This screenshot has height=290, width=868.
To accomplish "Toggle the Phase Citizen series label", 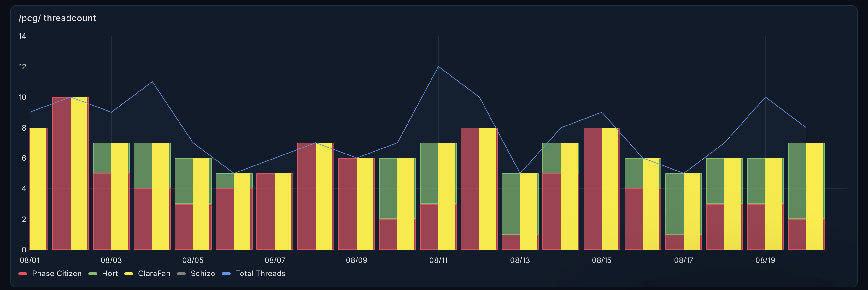I will [x=57, y=274].
